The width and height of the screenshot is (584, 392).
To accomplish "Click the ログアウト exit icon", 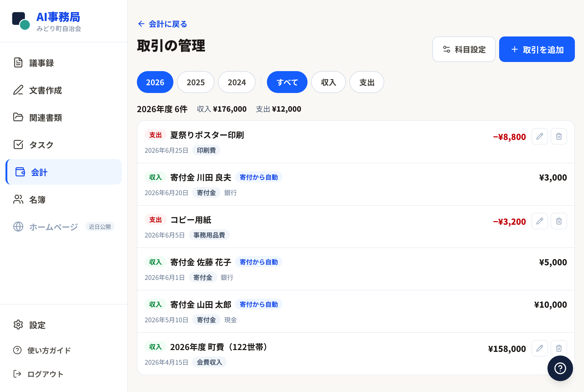I will click(x=17, y=374).
